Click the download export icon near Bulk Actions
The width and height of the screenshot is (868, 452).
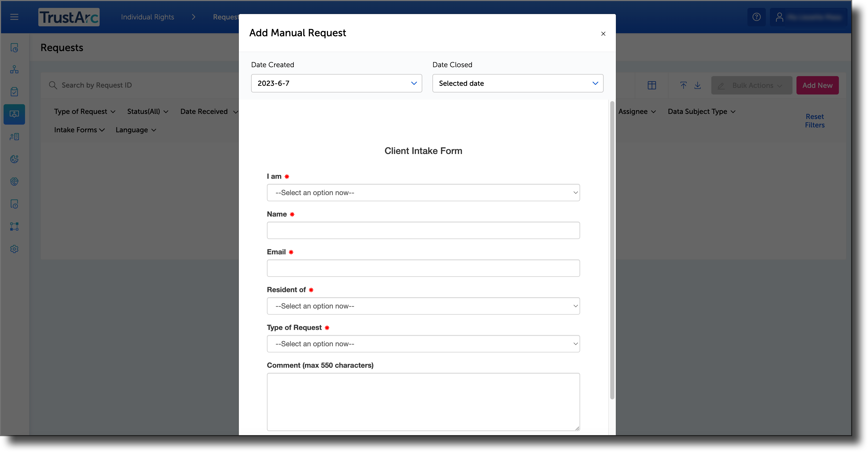click(698, 85)
